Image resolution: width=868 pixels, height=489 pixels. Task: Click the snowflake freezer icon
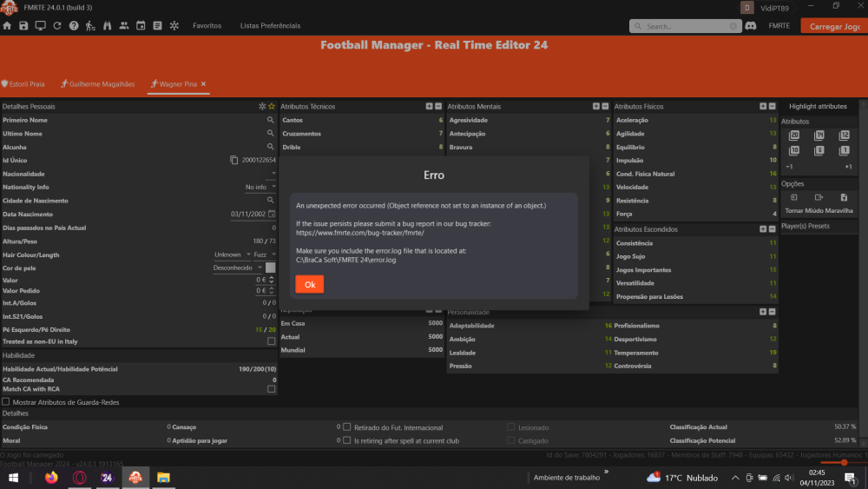coord(174,25)
